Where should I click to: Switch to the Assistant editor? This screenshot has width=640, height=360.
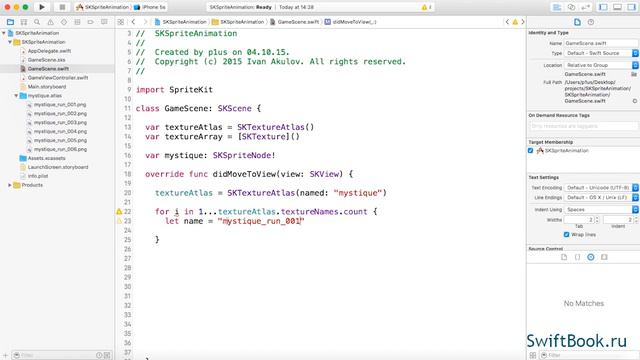point(571,7)
